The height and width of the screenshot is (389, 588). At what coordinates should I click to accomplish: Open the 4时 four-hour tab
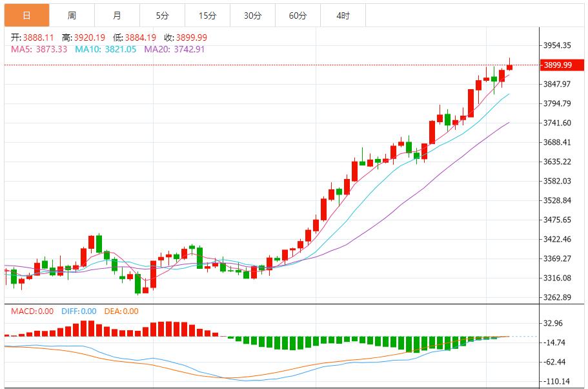coord(343,16)
